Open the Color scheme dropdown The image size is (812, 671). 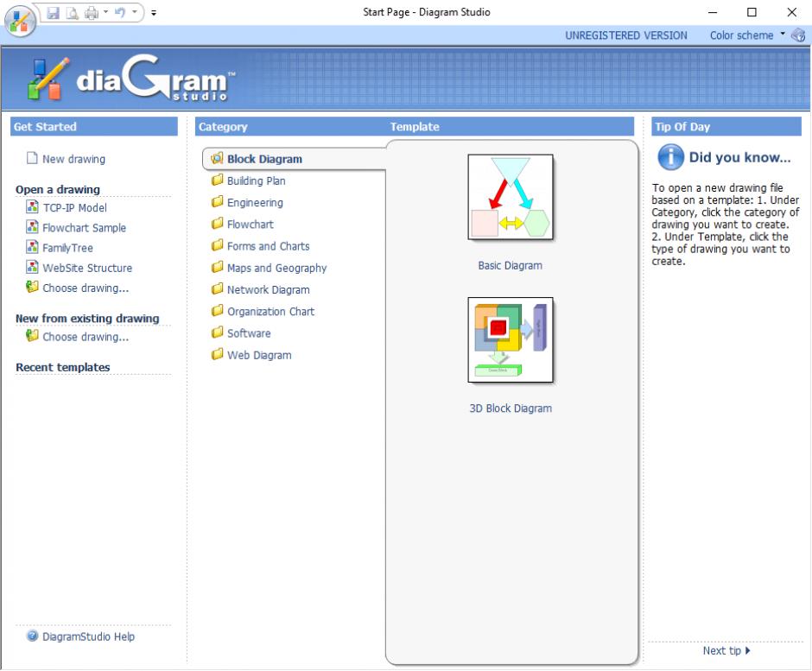tap(747, 35)
